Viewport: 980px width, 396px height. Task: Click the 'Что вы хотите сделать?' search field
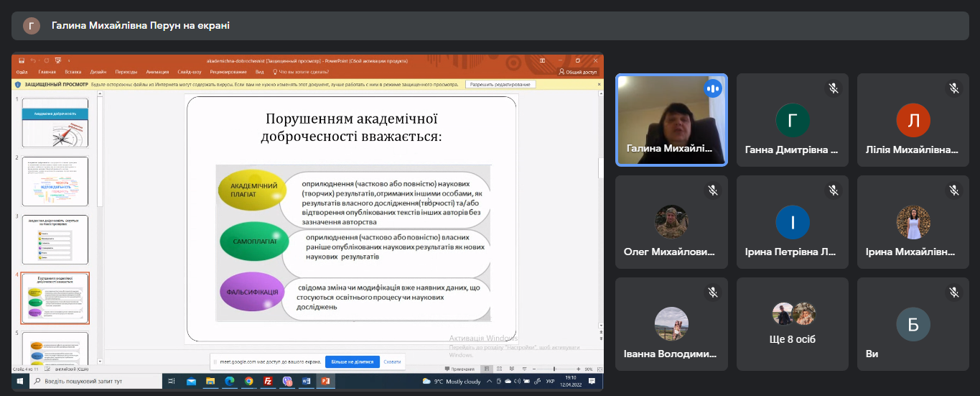(300, 72)
